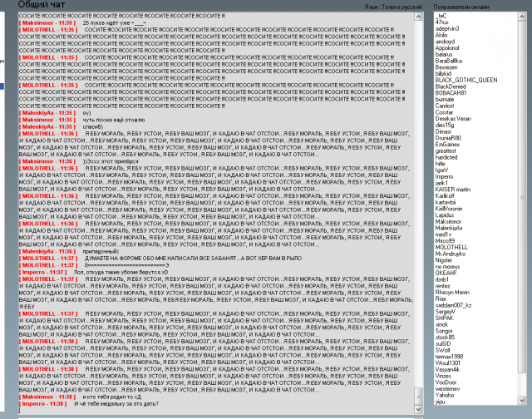
Task: Select Nigster in the users list
Action: [x=443, y=261]
